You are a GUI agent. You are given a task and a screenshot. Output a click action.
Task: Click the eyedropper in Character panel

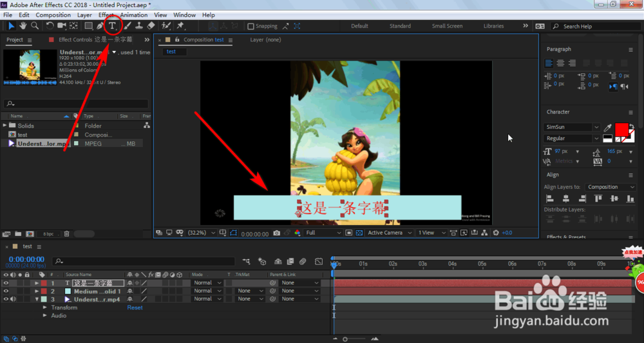[x=607, y=128]
